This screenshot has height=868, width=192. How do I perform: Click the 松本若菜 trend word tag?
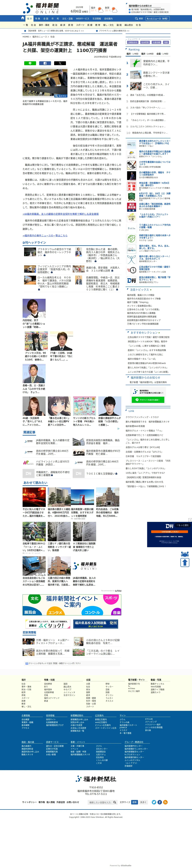[145, 42]
